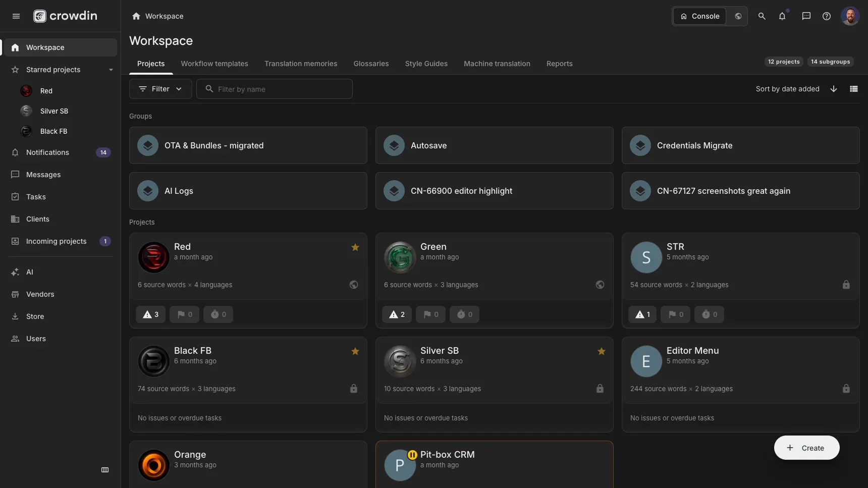Open the help question mark icon
This screenshot has height=488, width=868.
pyautogui.click(x=827, y=16)
